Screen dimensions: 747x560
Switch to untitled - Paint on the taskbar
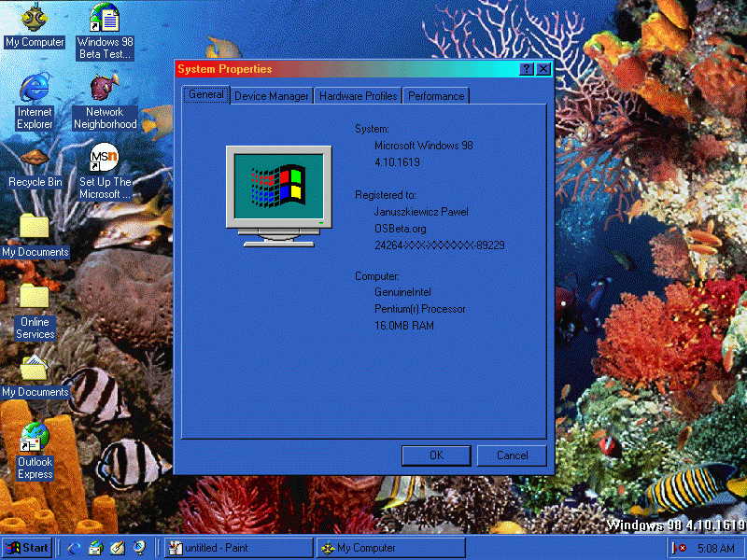tap(238, 548)
